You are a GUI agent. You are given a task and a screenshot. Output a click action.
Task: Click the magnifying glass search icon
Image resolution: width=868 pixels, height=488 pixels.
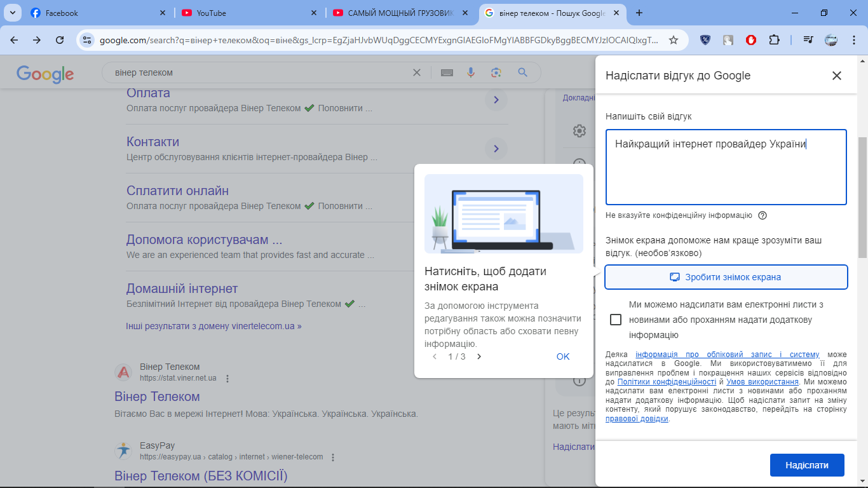[523, 72]
